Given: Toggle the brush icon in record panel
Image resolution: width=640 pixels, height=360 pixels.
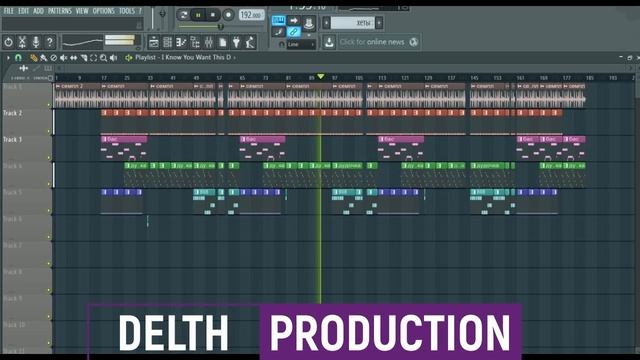Looking at the screenshot, I should [x=278, y=32].
